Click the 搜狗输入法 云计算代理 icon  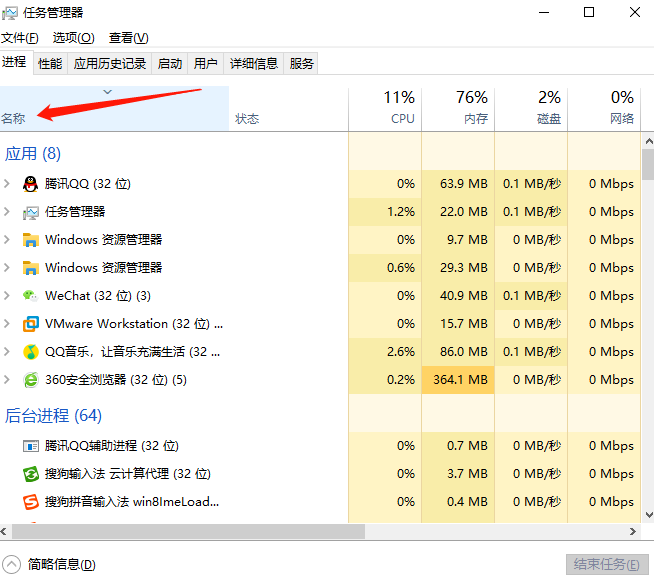click(x=31, y=474)
